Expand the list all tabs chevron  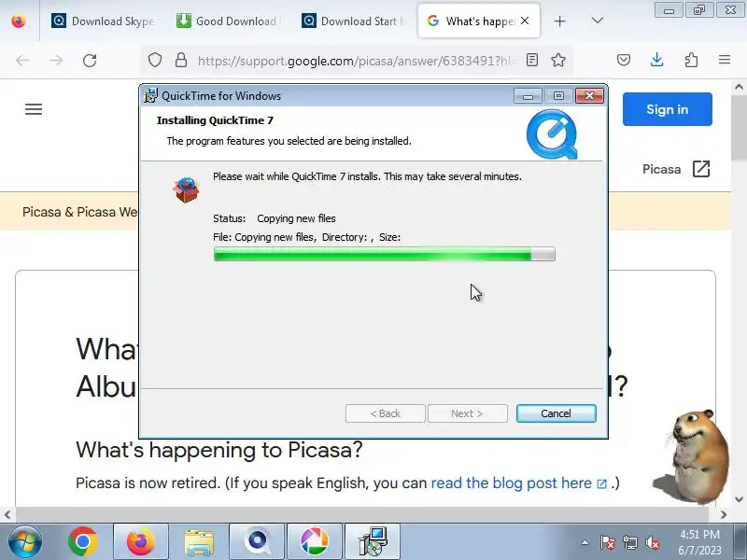598,21
